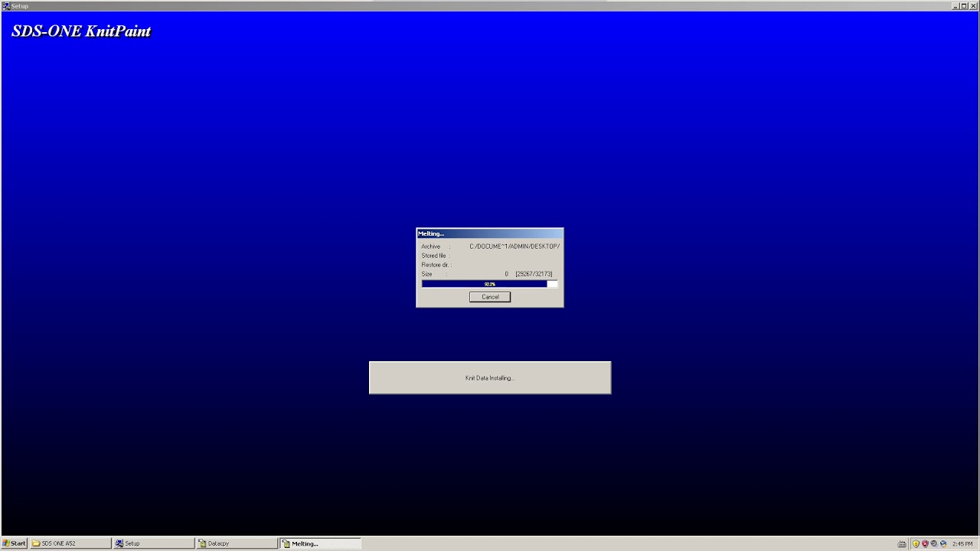Click the Melting... dialog title bar

[x=489, y=233]
